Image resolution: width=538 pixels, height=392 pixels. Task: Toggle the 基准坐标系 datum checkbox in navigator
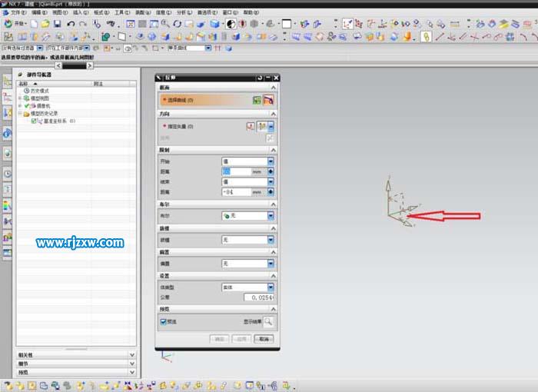(x=34, y=121)
